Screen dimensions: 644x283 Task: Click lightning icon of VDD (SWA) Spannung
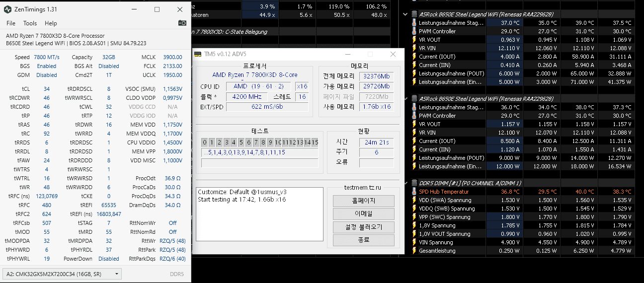coord(414,200)
